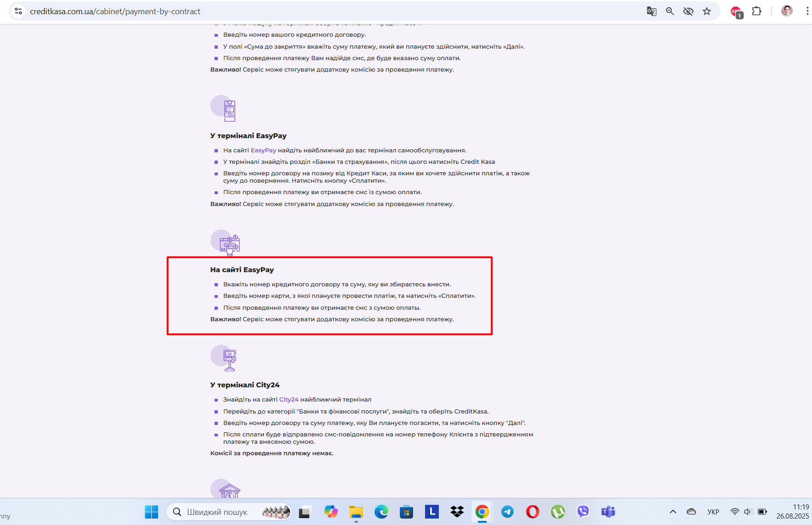Open Task View on the taskbar
Image resolution: width=812 pixels, height=525 pixels.
[x=305, y=512]
